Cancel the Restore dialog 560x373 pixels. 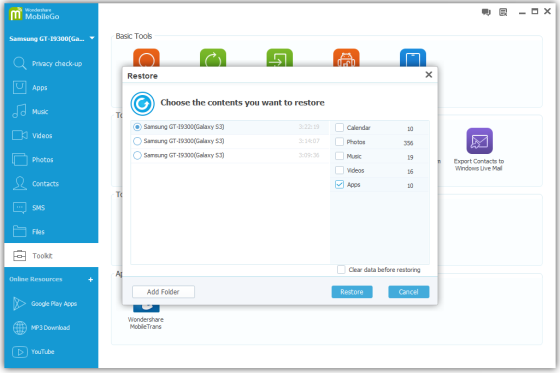pyautogui.click(x=409, y=292)
